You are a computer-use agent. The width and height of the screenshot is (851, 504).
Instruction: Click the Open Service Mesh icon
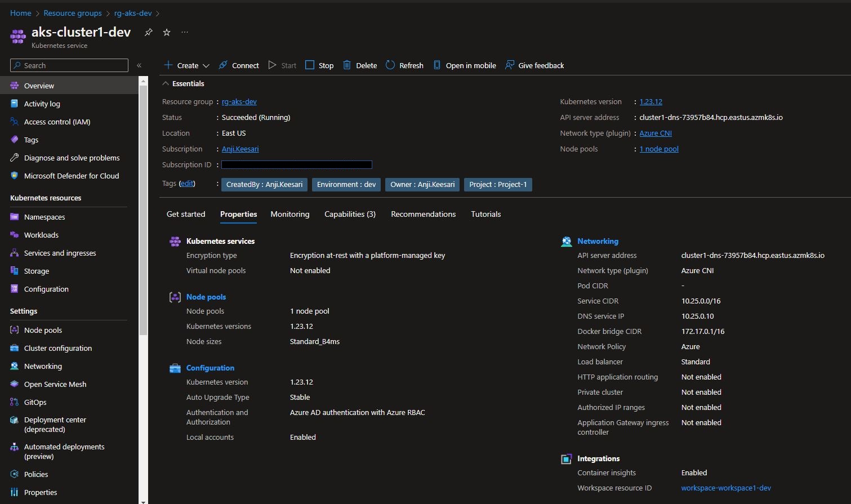pyautogui.click(x=15, y=384)
